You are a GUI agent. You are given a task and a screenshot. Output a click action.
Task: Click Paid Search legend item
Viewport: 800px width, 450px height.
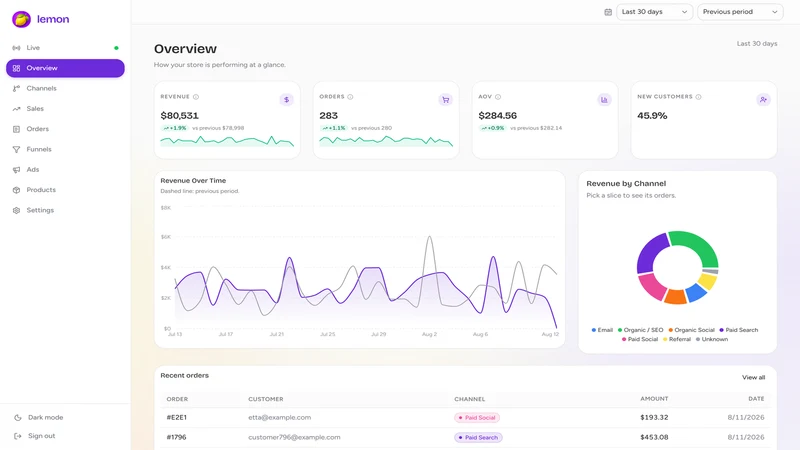coord(738,330)
